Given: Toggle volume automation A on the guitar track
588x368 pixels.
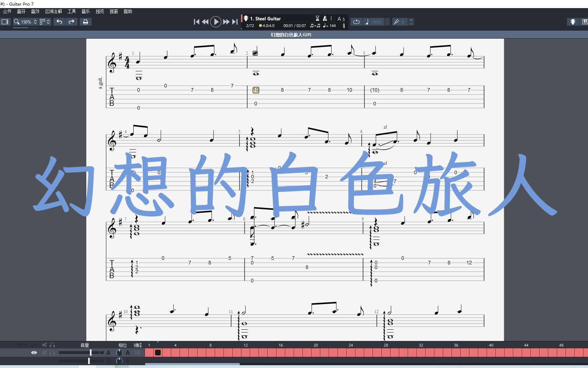Looking at the screenshot, I should tap(108, 353).
